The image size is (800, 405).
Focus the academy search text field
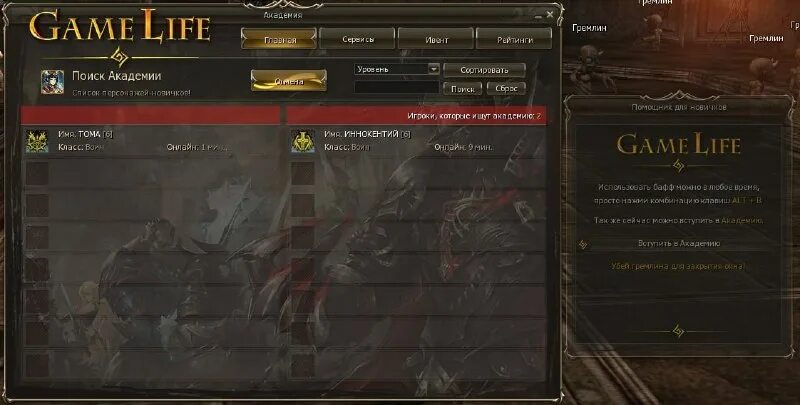click(x=396, y=88)
